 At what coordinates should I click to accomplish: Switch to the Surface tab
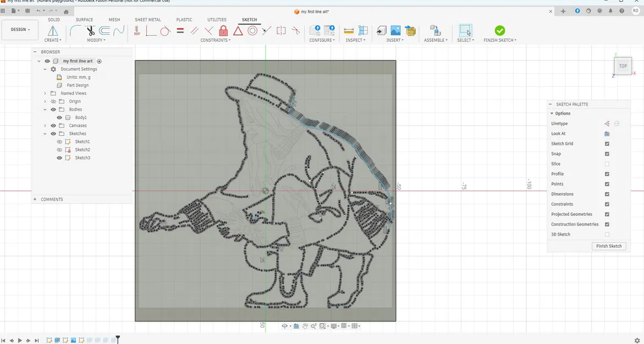click(x=84, y=19)
